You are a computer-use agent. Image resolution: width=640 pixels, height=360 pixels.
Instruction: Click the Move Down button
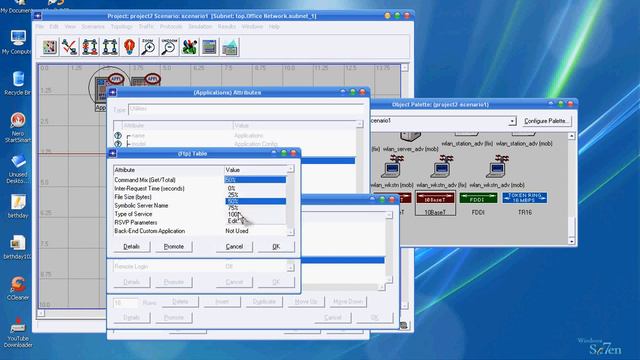point(348,302)
